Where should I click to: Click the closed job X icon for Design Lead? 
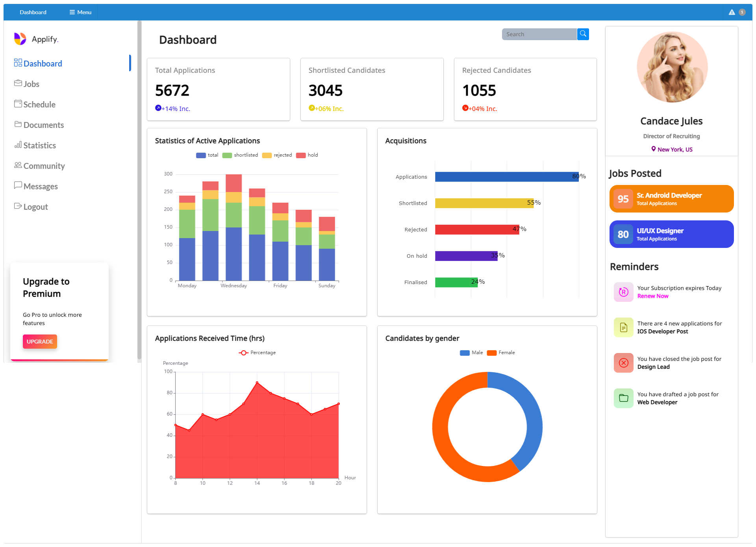pyautogui.click(x=624, y=363)
